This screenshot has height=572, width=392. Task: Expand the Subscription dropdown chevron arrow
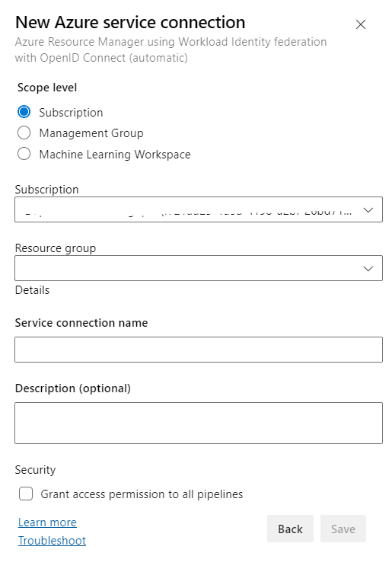[x=368, y=210]
